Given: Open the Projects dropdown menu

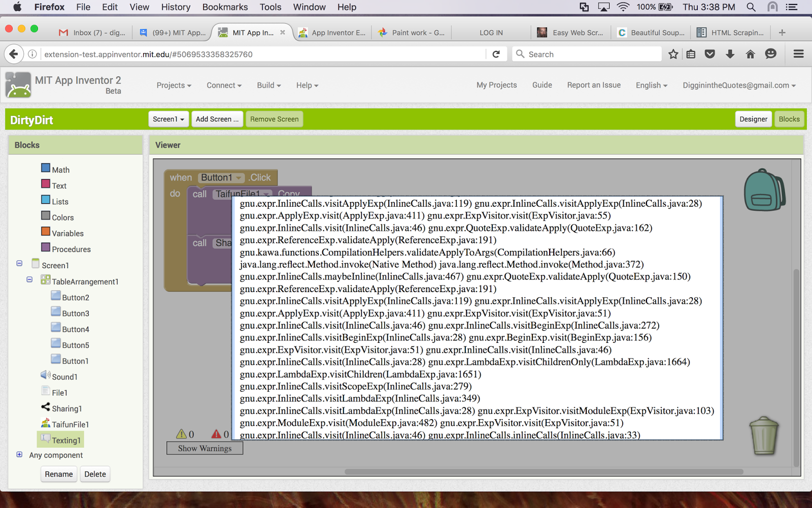Looking at the screenshot, I should point(174,85).
